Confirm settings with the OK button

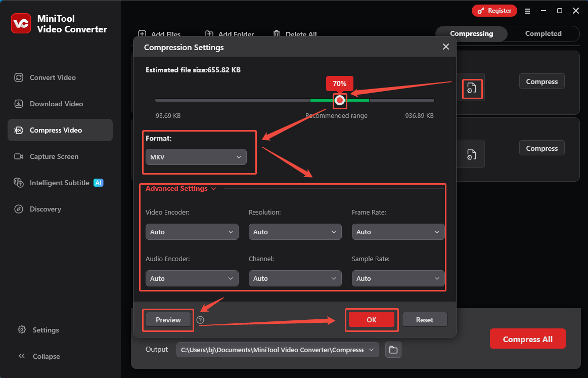[371, 319]
